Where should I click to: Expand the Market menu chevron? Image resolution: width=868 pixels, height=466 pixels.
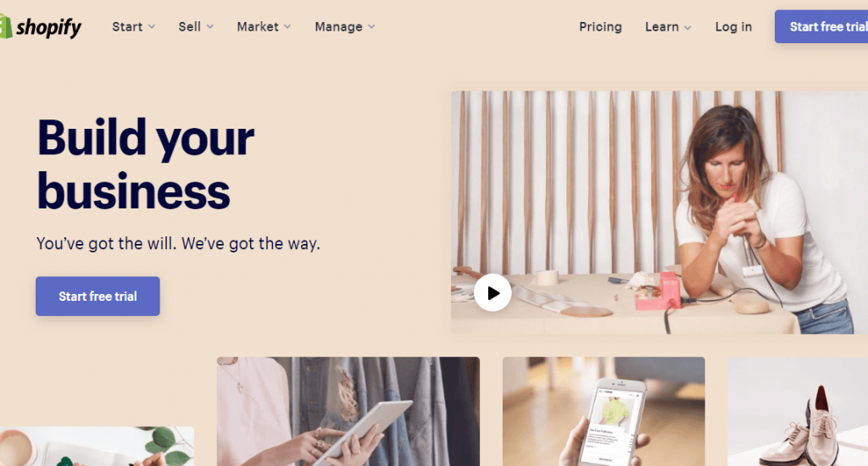click(287, 26)
